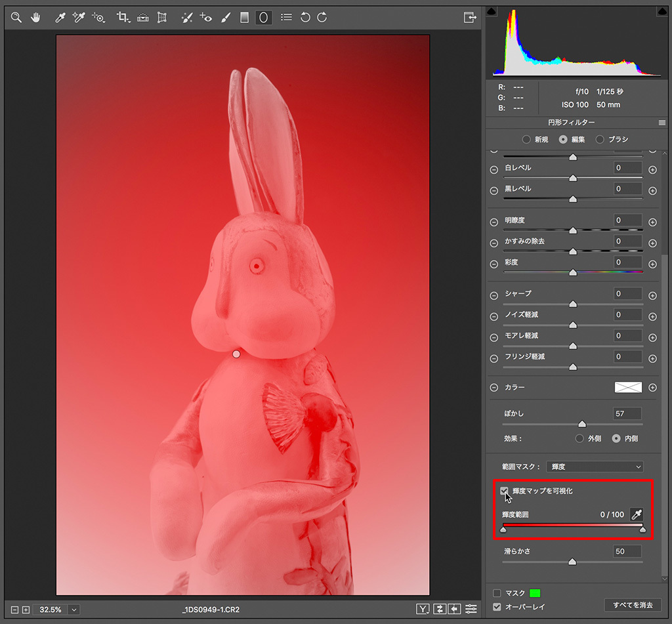This screenshot has height=624, width=672.
Task: Choose the Color Sampler tool
Action: (79, 18)
